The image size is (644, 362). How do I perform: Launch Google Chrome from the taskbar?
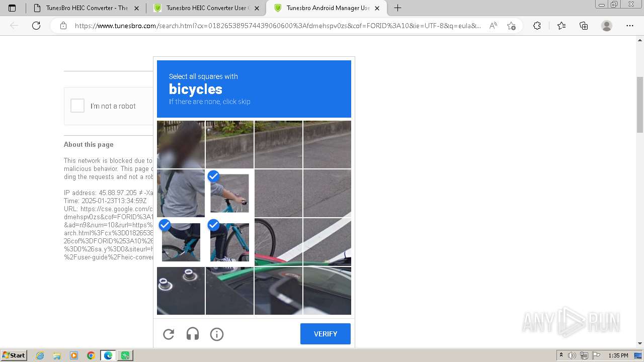91,355
